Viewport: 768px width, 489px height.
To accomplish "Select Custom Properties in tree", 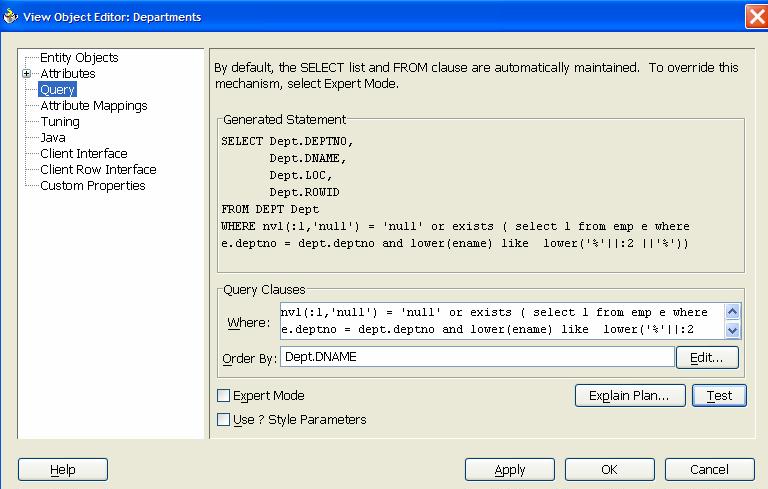I will pos(92,186).
